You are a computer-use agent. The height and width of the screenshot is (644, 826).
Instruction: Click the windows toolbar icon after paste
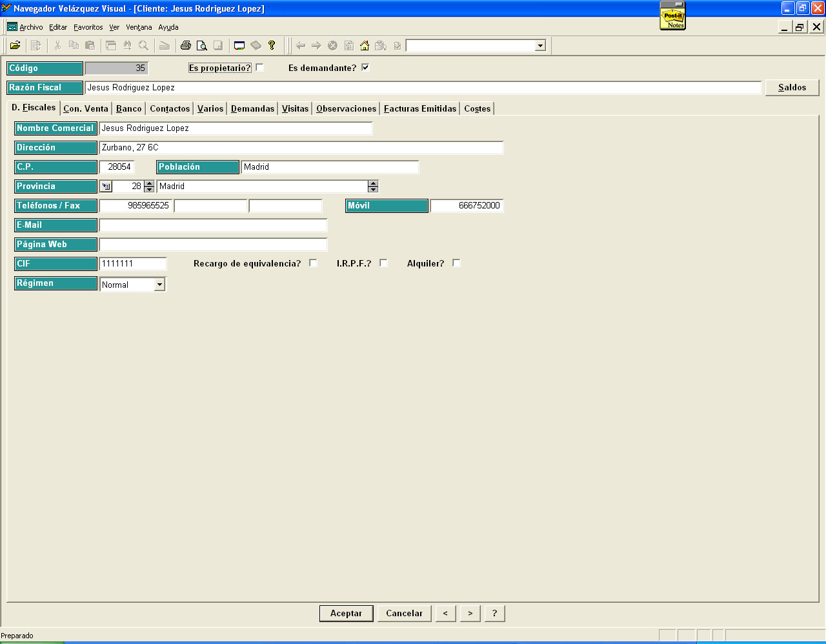(x=111, y=45)
